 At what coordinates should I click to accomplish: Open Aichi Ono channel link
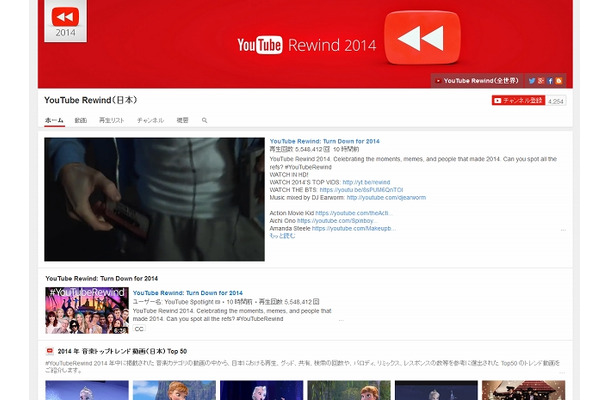pos(337,221)
